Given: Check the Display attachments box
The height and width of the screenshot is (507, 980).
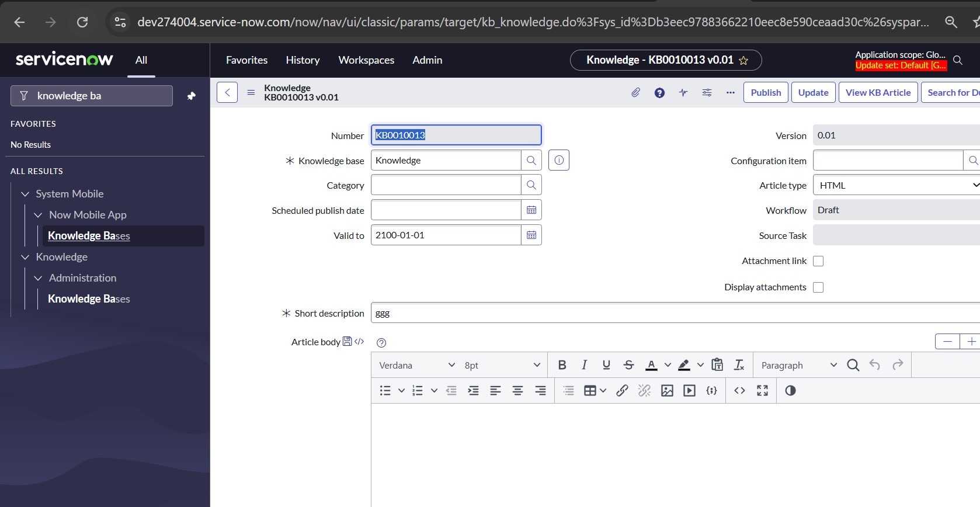Looking at the screenshot, I should coord(818,287).
